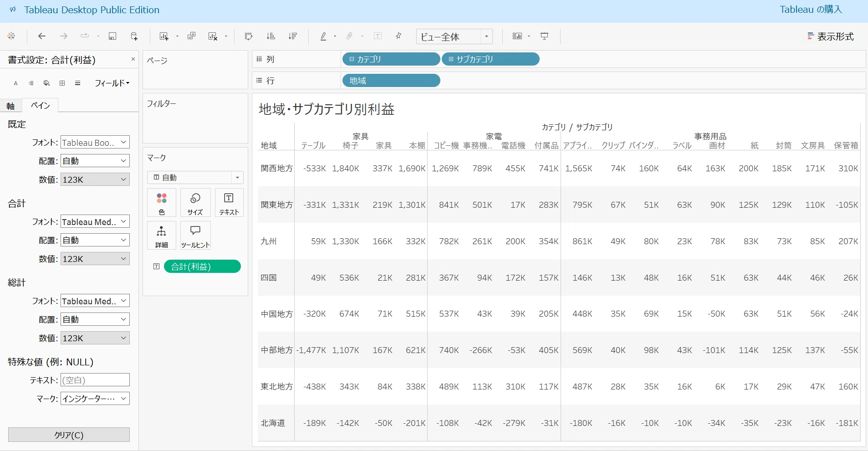Add a new data source icon
The image size is (868, 451).
click(134, 36)
